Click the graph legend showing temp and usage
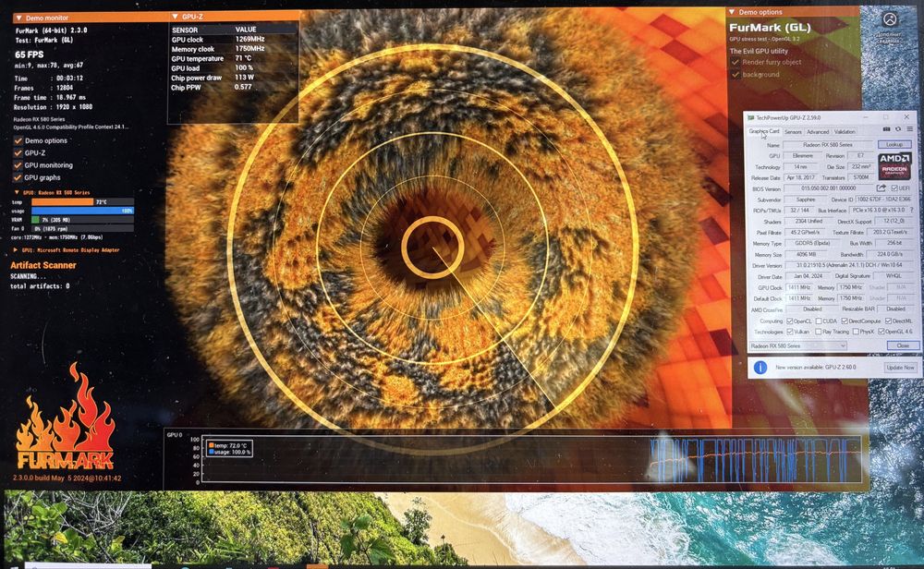 (229, 449)
